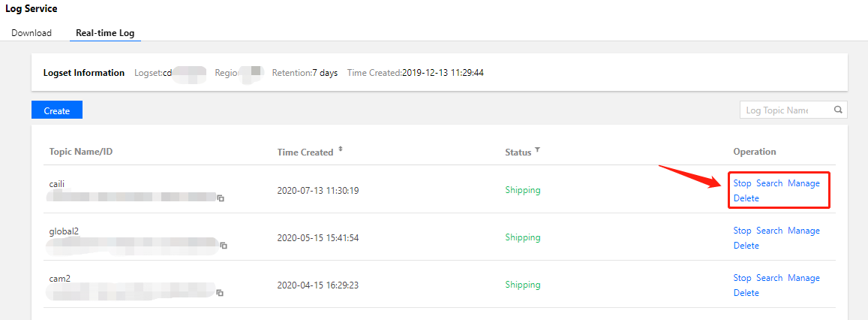Open the Status filter funnel
Viewport: 868px width, 320px height.
tap(537, 151)
